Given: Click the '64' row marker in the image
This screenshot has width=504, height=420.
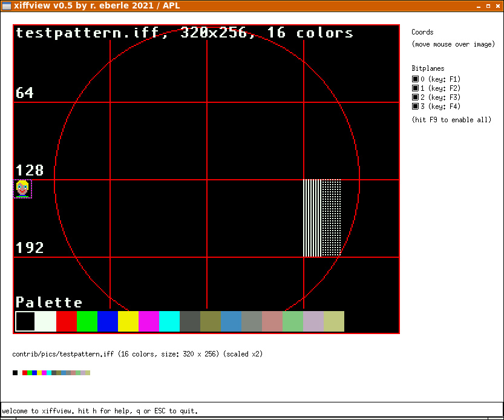Looking at the screenshot, I should 24,93.
